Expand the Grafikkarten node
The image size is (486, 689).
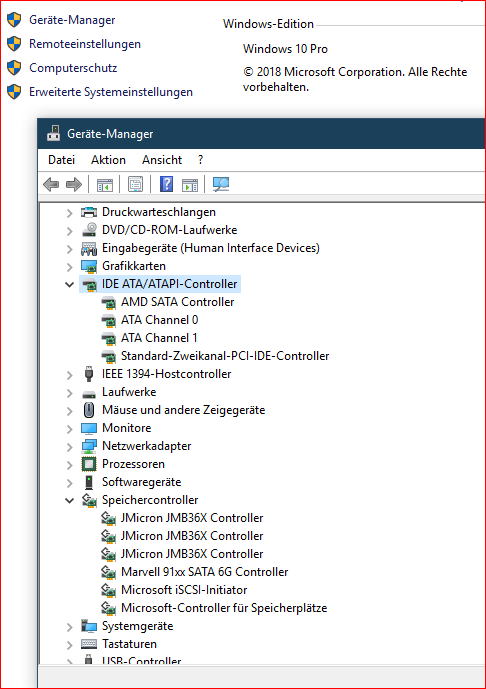pos(69,267)
